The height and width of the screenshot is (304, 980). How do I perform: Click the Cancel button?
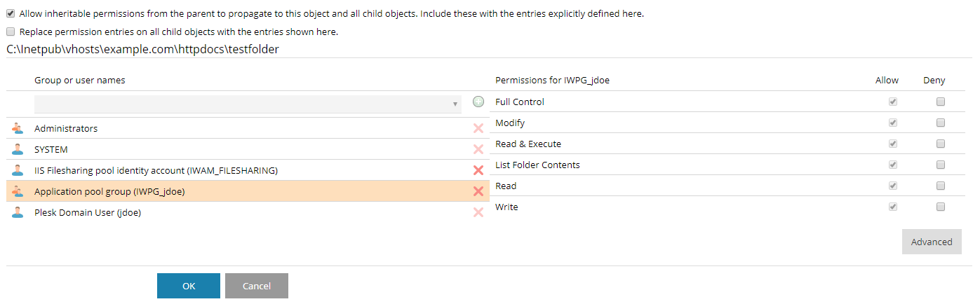coord(257,286)
